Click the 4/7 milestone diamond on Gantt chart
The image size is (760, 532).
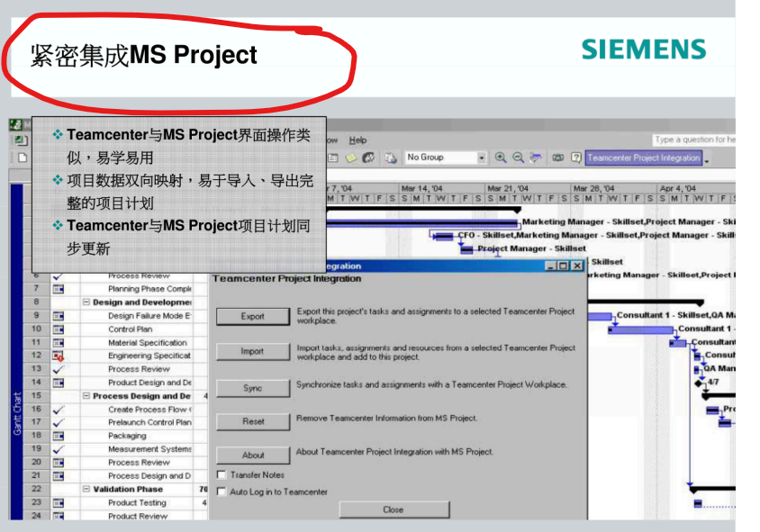[698, 383]
